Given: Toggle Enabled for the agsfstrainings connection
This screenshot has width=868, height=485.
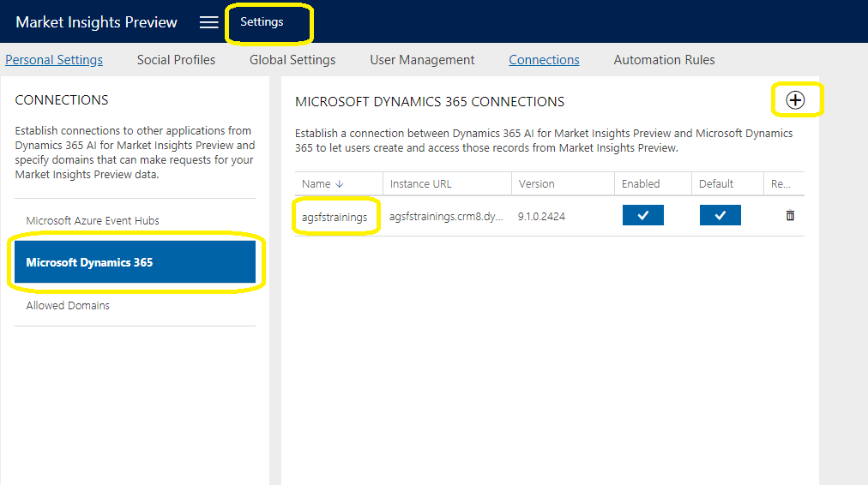Looking at the screenshot, I should pos(642,216).
